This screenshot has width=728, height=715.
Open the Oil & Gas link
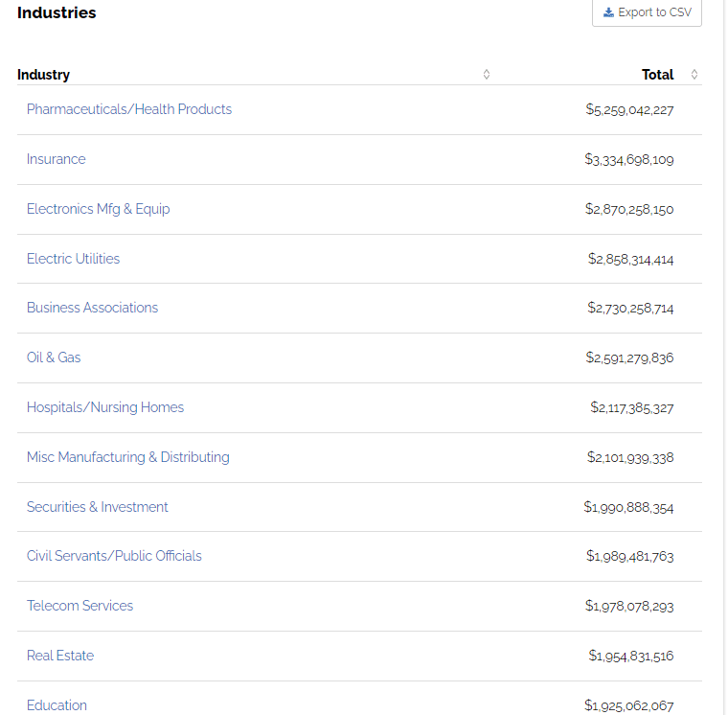[54, 357]
